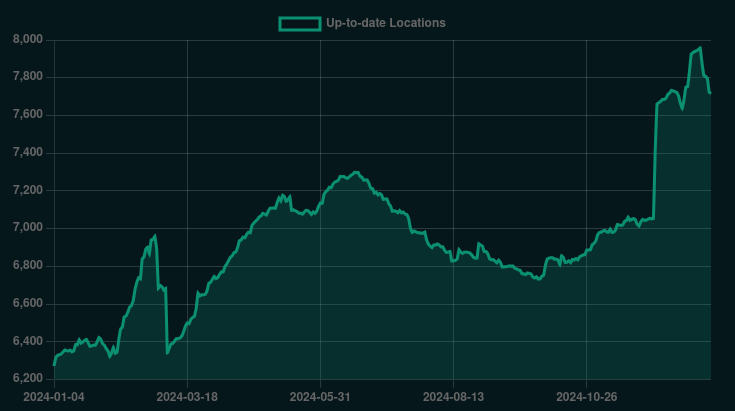Click the 7,400 y-axis label

tap(28, 153)
